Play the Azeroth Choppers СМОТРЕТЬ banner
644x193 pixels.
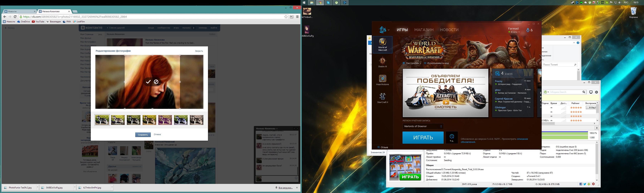[x=445, y=93]
